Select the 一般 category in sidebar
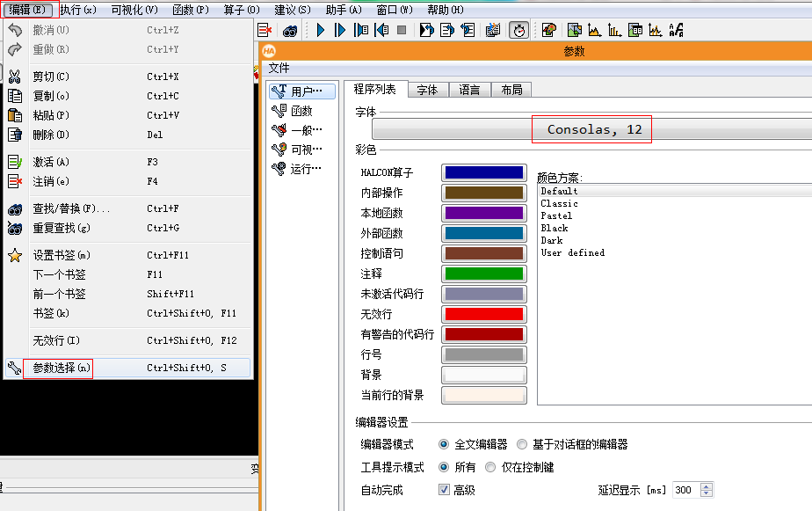 coord(302,129)
